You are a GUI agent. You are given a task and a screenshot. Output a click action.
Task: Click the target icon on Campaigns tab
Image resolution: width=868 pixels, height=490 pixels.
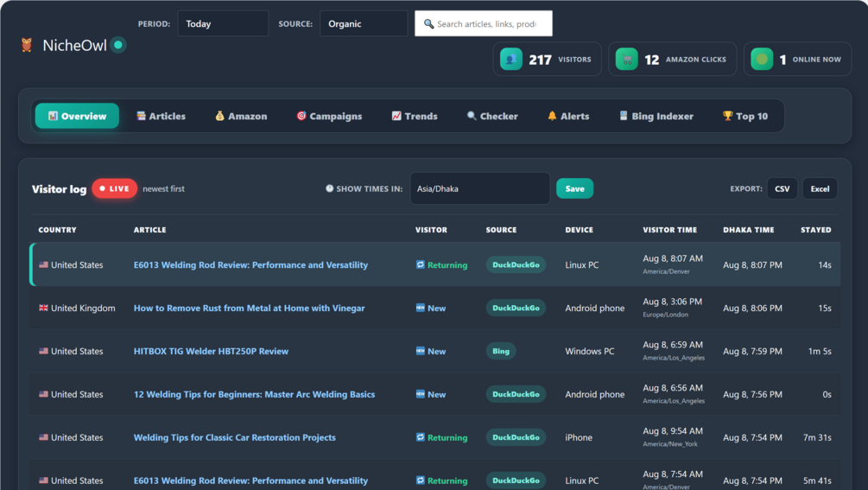click(x=301, y=116)
